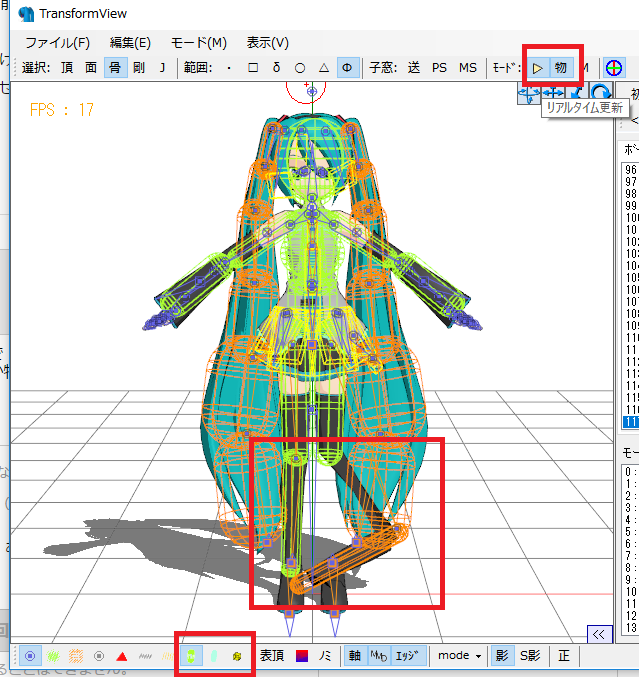Toggle green wireframe display icon
The width and height of the screenshot is (639, 677).
pos(53,656)
